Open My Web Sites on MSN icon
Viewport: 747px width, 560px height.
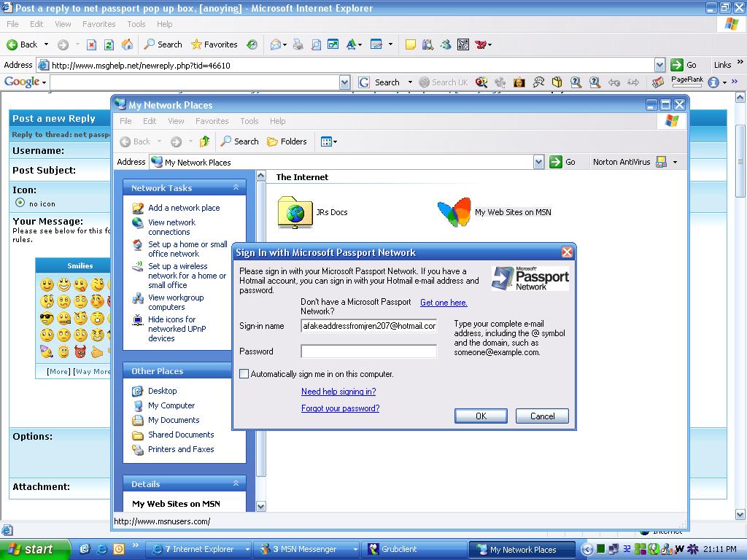point(454,212)
